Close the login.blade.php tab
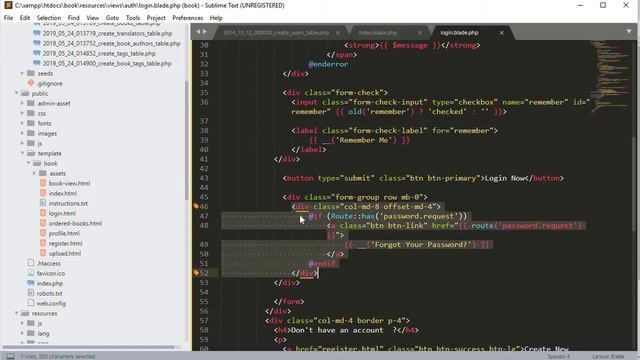This screenshot has height=360, width=640. (x=502, y=33)
